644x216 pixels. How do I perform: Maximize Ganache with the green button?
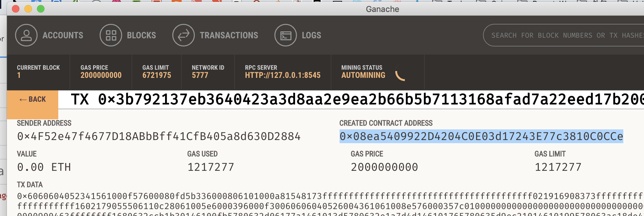[x=41, y=9]
